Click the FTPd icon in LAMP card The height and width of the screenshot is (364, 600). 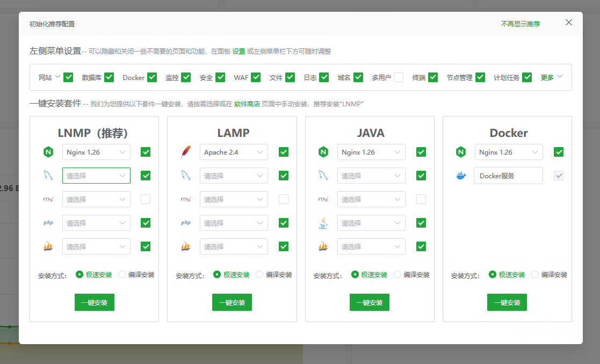[186, 199]
